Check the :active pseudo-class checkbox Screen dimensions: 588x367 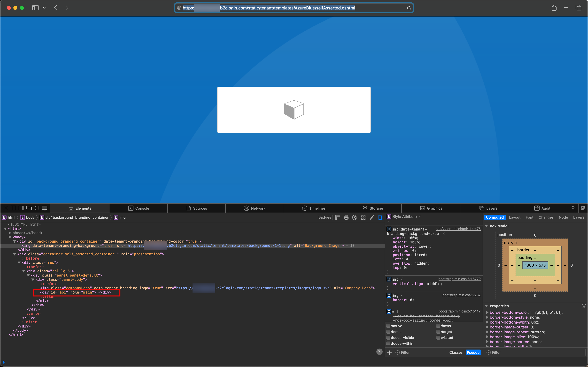(388, 326)
